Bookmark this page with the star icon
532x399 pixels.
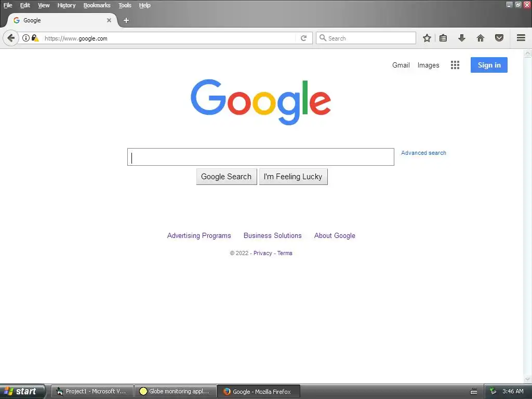[427, 38]
